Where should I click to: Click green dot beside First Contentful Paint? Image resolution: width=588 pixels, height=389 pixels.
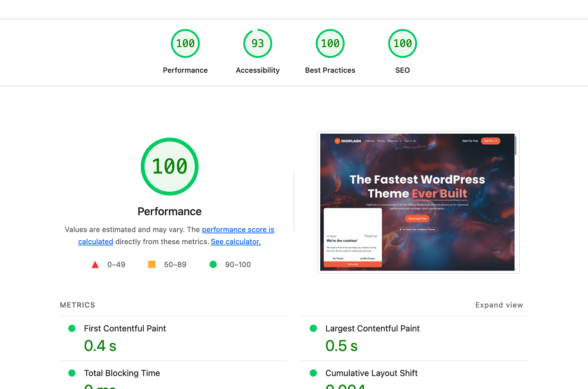[72, 328]
